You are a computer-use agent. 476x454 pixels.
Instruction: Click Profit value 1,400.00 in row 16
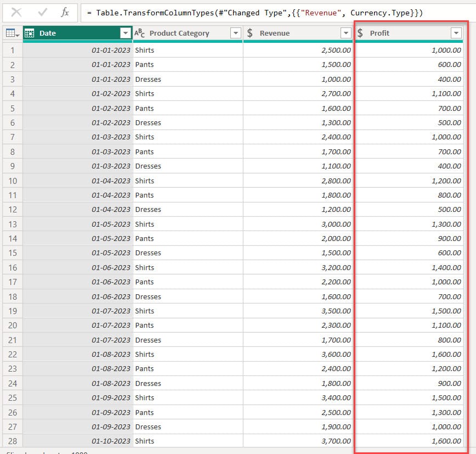pyautogui.click(x=446, y=268)
